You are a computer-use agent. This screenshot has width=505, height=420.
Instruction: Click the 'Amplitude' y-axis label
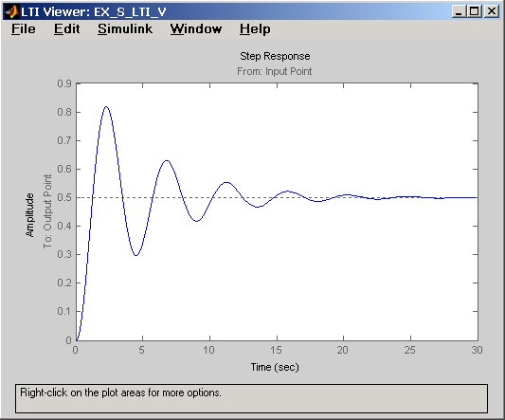click(29, 215)
